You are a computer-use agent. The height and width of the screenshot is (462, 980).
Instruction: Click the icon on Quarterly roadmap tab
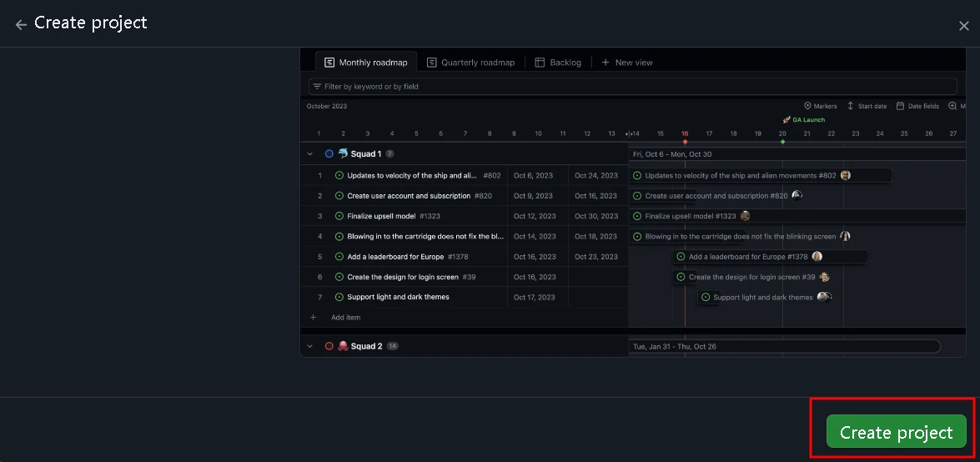pyautogui.click(x=431, y=63)
